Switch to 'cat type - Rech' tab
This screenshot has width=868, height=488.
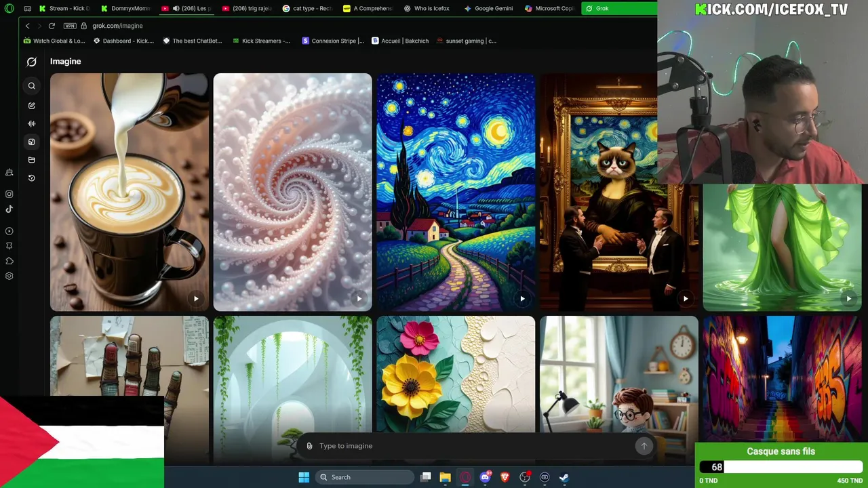[x=308, y=8]
